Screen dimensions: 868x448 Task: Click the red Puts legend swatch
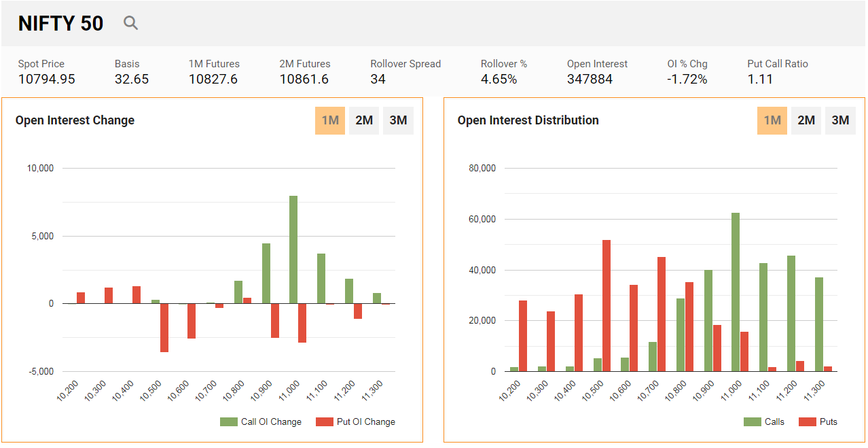coord(807,421)
